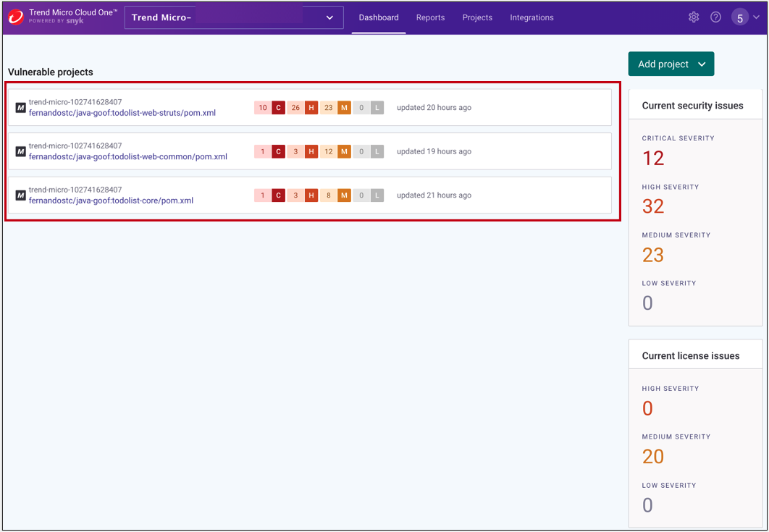Click high count 26 for todolist-web-struts
The image size is (769, 532).
(x=295, y=107)
